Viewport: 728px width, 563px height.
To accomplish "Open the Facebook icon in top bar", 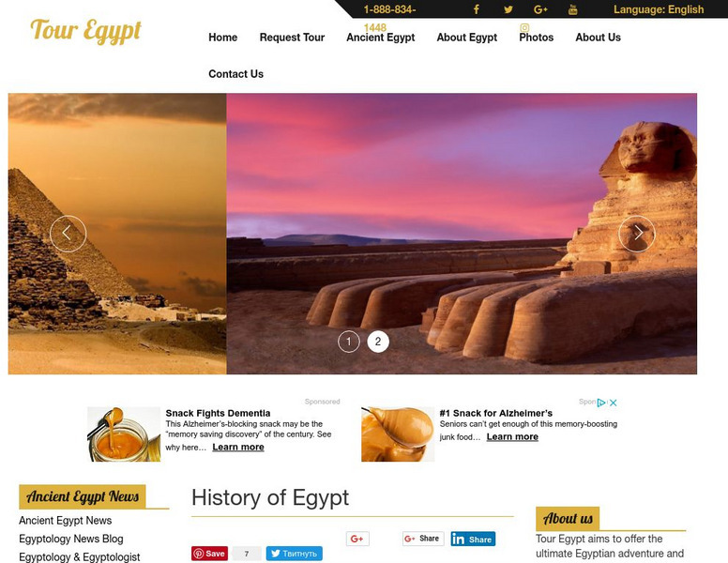I will 477,9.
